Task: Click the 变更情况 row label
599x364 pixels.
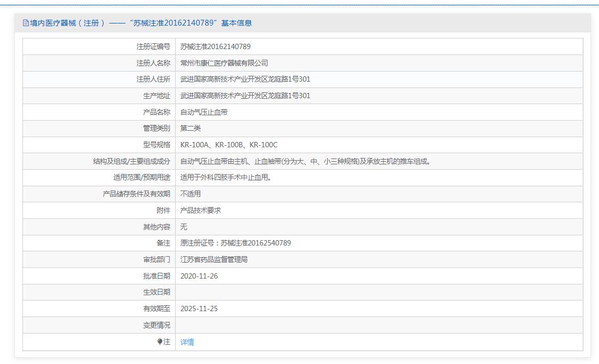Action: click(x=156, y=325)
